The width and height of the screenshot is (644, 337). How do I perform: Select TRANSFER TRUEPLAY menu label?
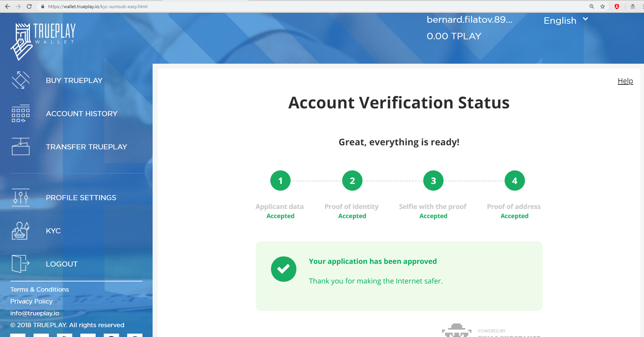(x=86, y=147)
